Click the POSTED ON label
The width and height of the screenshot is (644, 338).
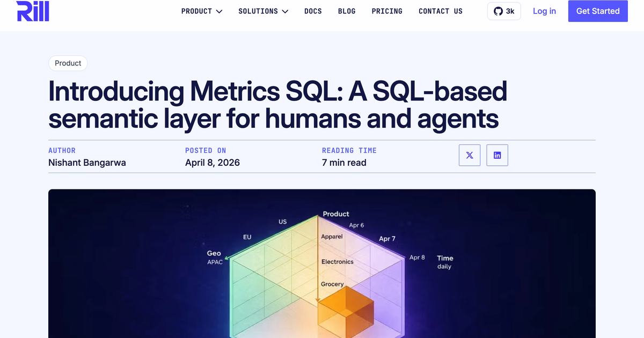pyautogui.click(x=206, y=151)
